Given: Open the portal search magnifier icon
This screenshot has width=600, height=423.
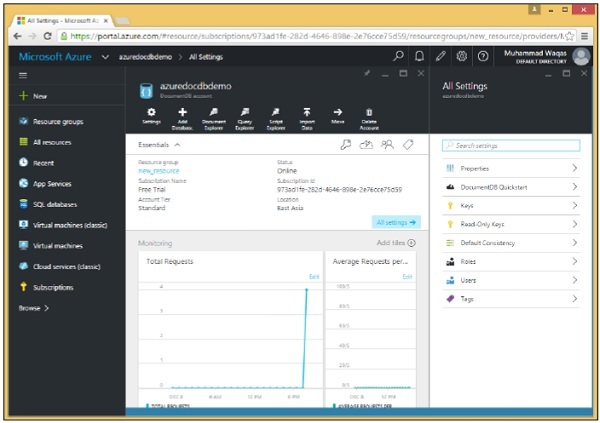Looking at the screenshot, I should coord(398,56).
